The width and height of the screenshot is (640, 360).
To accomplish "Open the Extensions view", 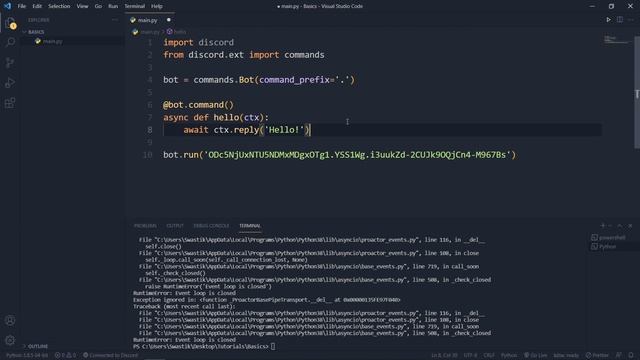I will (x=10, y=102).
